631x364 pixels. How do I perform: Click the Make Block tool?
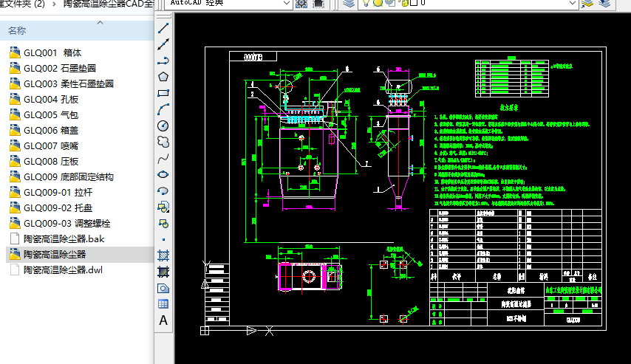(163, 223)
